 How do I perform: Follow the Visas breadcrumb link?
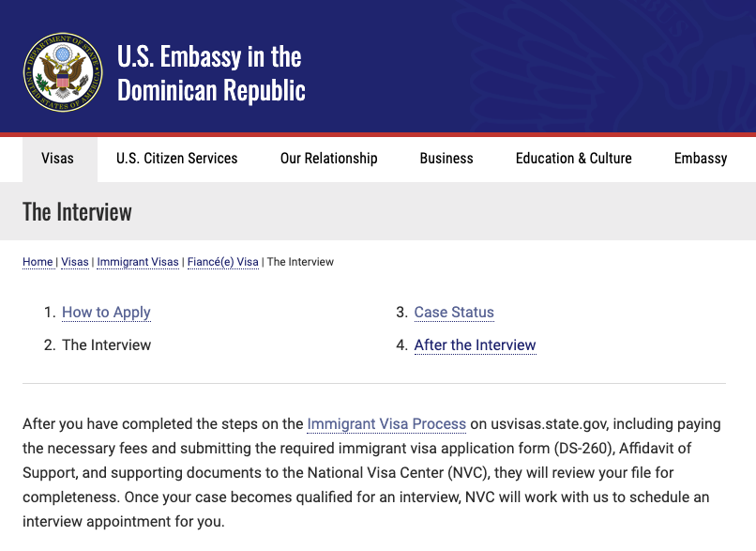click(x=75, y=262)
